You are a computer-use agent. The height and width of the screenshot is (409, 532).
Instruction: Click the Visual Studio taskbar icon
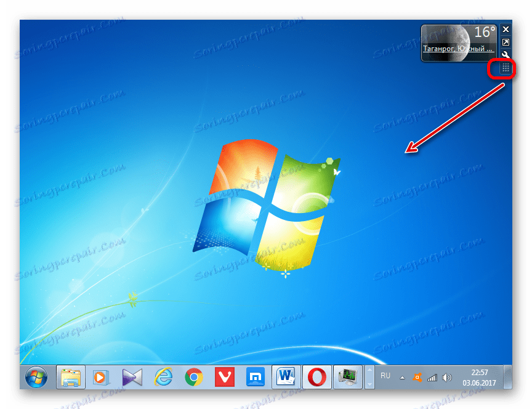click(x=132, y=377)
